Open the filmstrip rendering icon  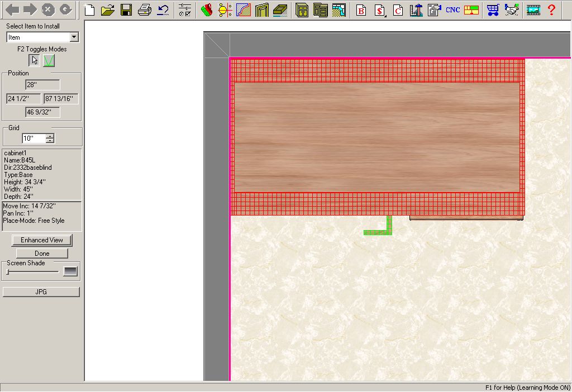533,10
